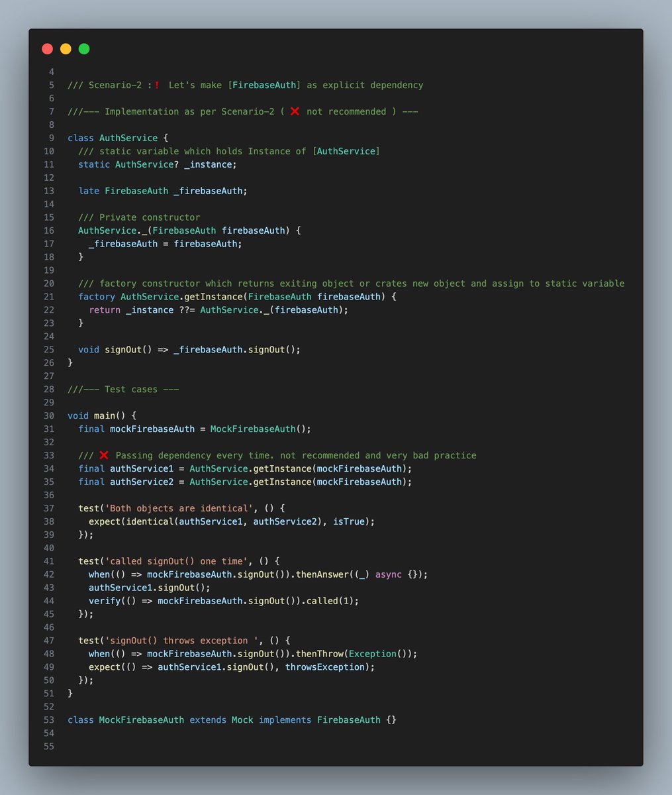Click the line with '.thenAnswer((_) async {});'
672x795 pixels.
click(258, 574)
